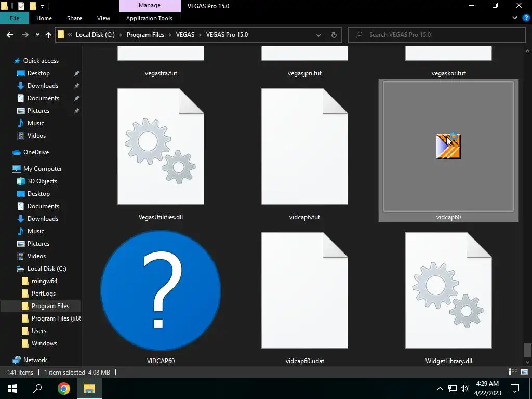The height and width of the screenshot is (399, 532).
Task: Open pinned Downloads under Quick access
Action: coord(43,86)
